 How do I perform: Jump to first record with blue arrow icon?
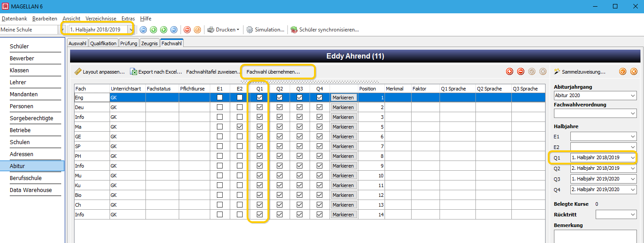143,30
